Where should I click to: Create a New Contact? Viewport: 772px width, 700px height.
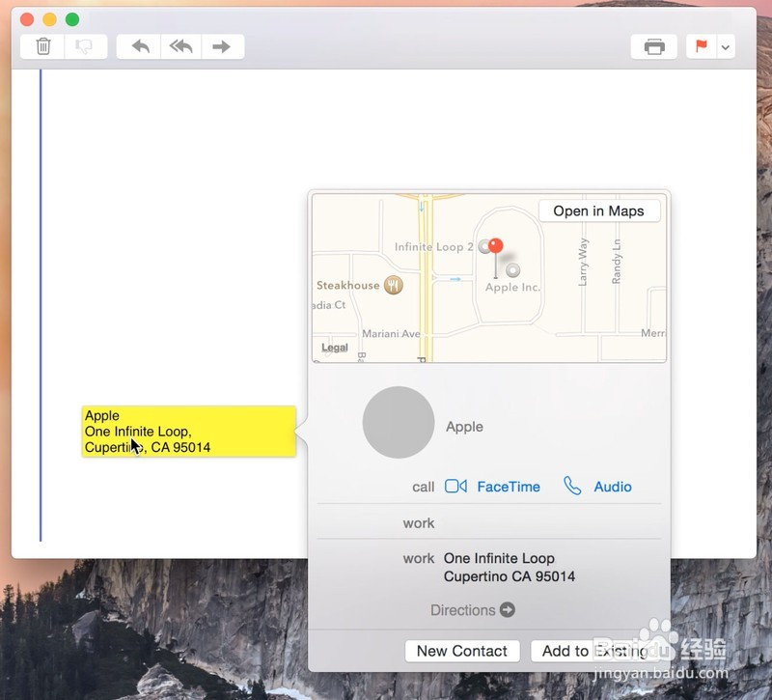pyautogui.click(x=462, y=651)
